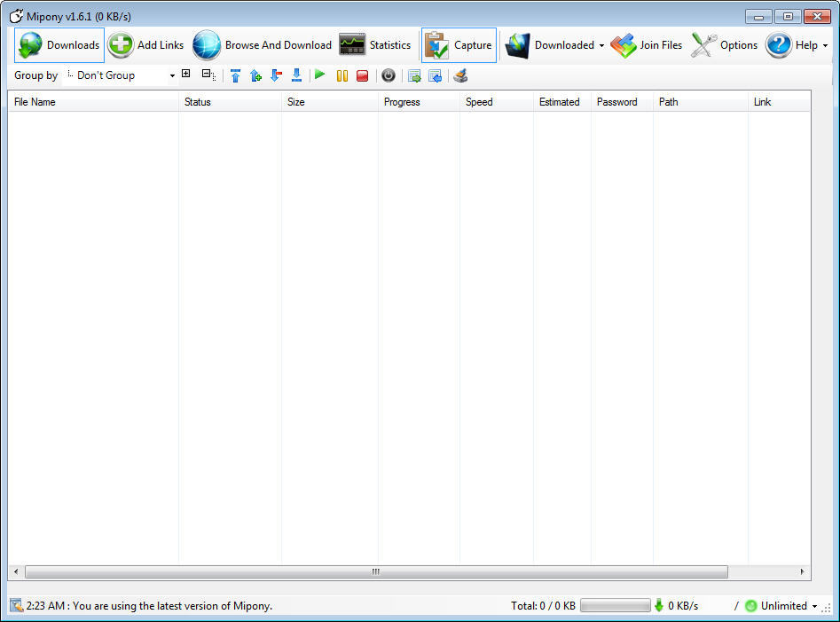Stop all downloads with the red stop icon
840x622 pixels.
[x=362, y=75]
